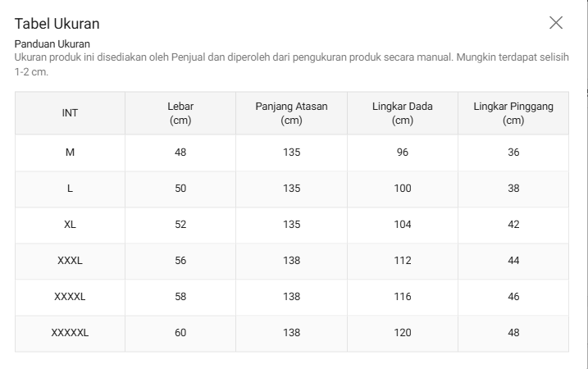Screen dimensions: 588x369
Task: Click waist value 42 in XL row
Action: coord(513,224)
